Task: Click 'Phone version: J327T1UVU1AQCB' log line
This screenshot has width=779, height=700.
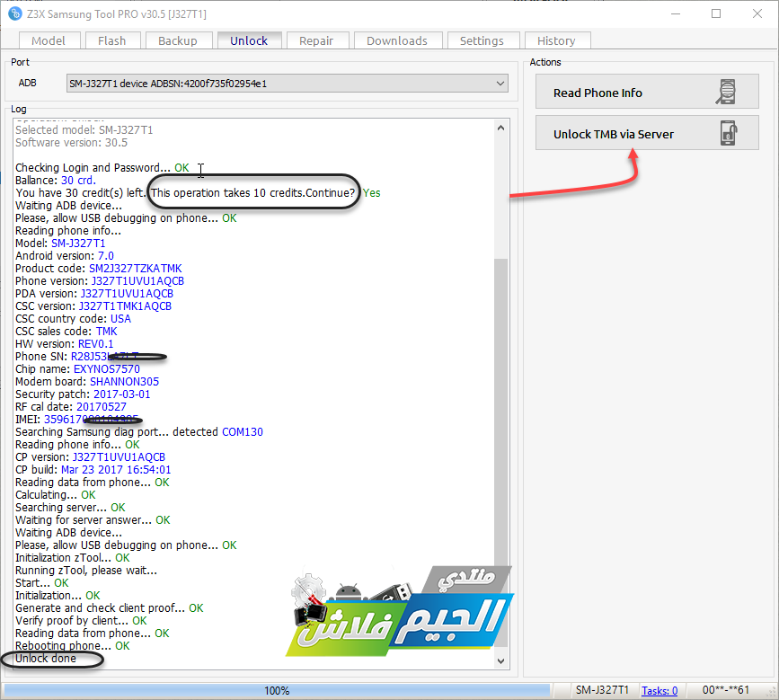Action: (100, 281)
